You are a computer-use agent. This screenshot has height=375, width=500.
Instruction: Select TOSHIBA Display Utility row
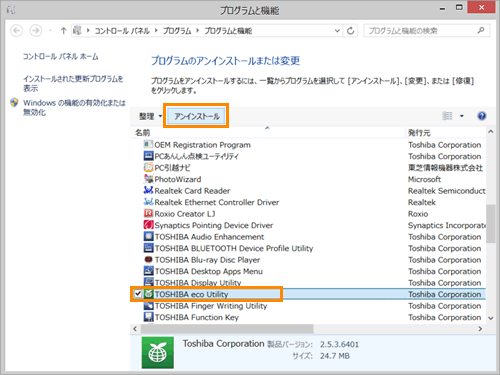308,282
